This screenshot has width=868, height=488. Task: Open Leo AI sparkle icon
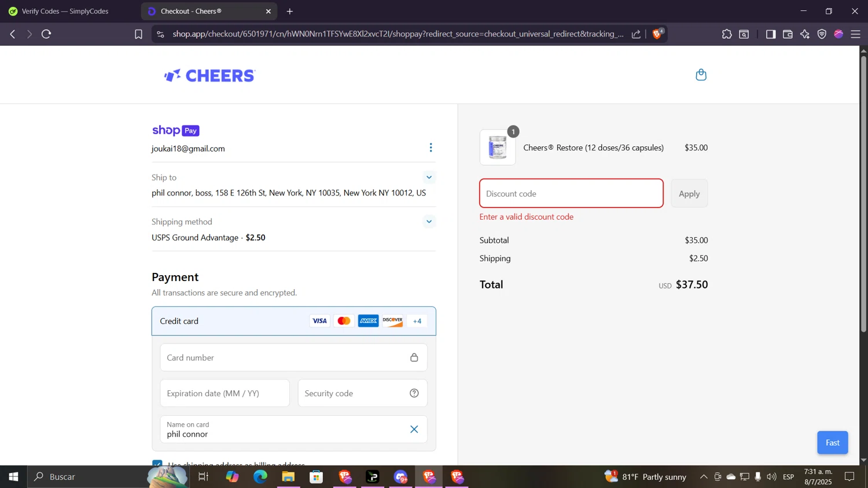[x=805, y=34]
